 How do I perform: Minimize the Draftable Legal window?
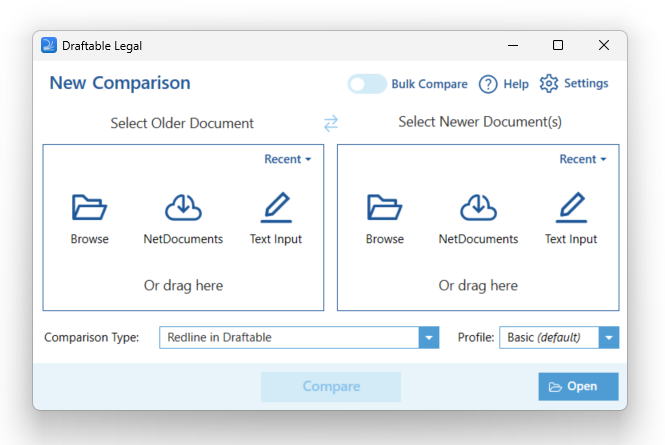pos(513,45)
